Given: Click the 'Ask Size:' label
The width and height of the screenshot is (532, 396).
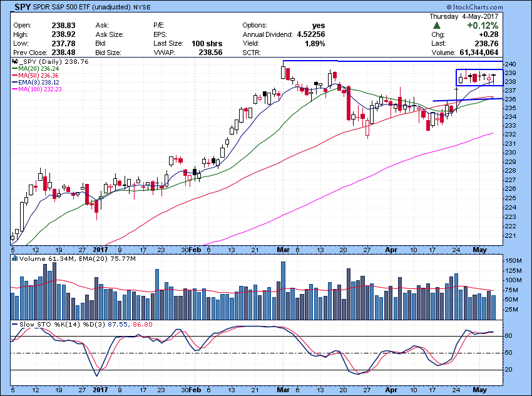Looking at the screenshot, I should coord(110,34).
